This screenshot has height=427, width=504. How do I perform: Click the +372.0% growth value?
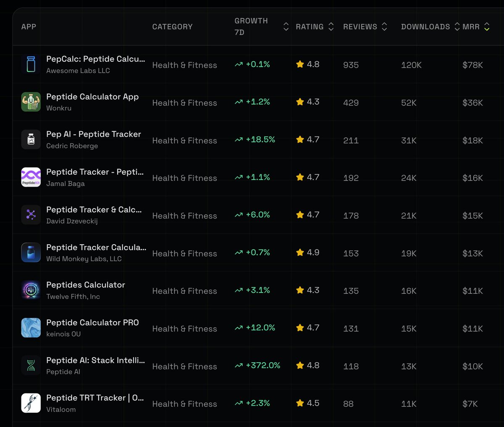point(263,366)
